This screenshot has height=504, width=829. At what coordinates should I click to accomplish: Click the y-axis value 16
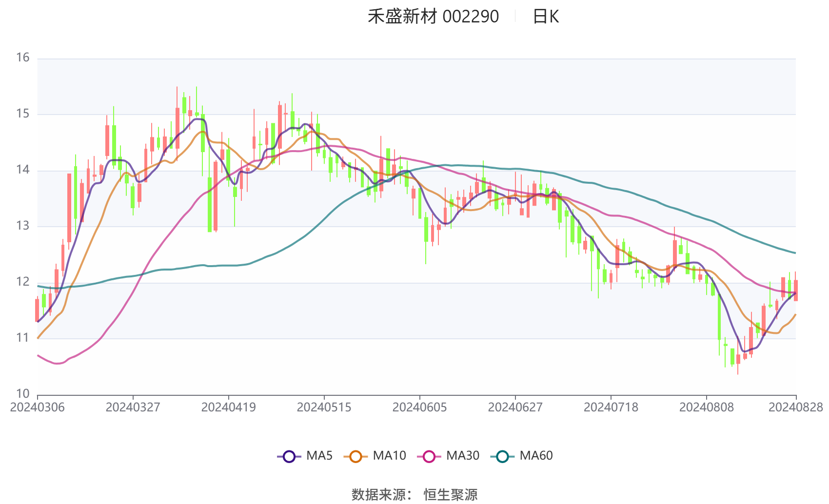pos(23,58)
